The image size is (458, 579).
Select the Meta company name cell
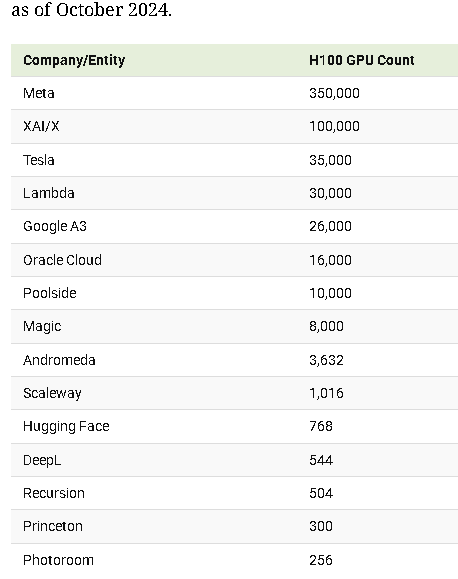[39, 93]
